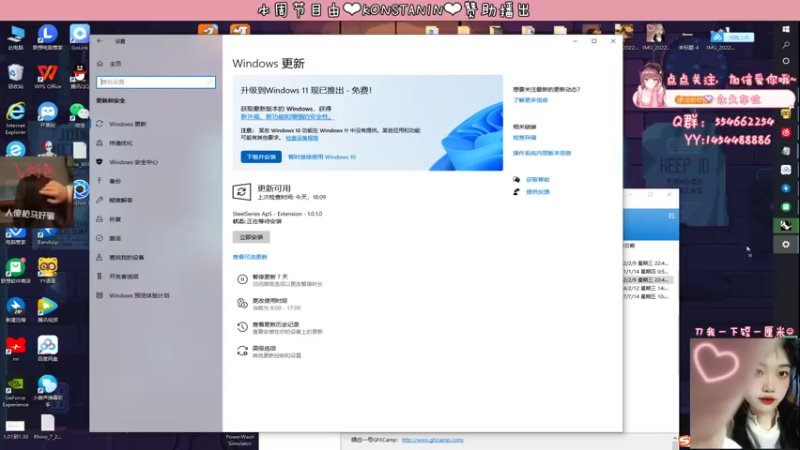
Task: Click the Tencent Video play desktop icon
Action: (x=47, y=310)
